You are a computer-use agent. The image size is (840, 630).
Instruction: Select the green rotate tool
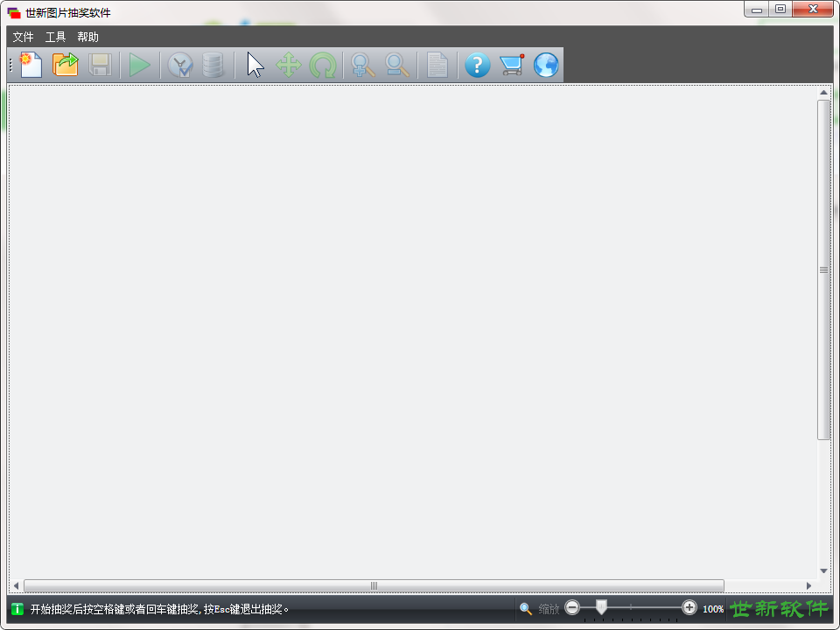(x=323, y=66)
